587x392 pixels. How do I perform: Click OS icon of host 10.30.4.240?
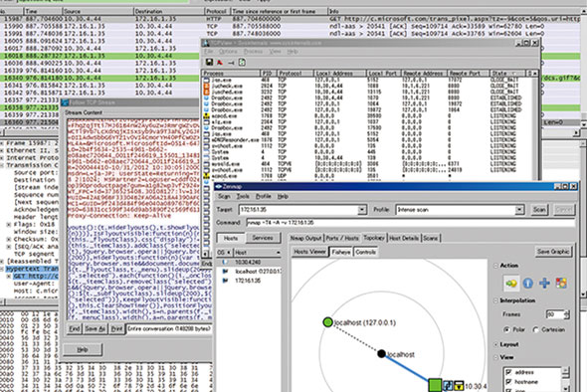point(225,262)
